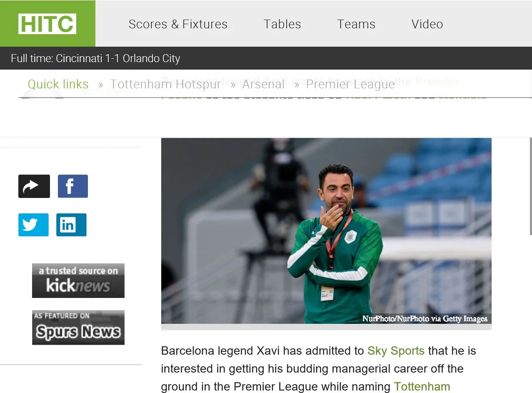The width and height of the screenshot is (532, 393).
Task: Post the article to Twitter
Action: point(33,225)
